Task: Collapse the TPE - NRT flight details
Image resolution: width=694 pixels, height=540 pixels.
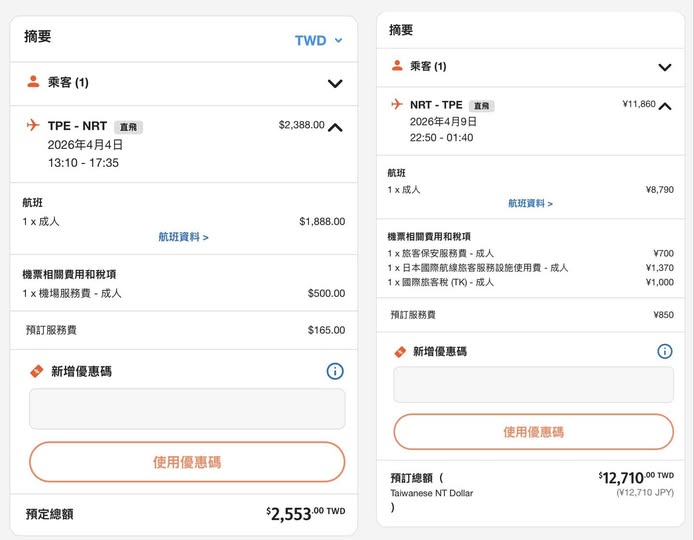Action: tap(335, 127)
